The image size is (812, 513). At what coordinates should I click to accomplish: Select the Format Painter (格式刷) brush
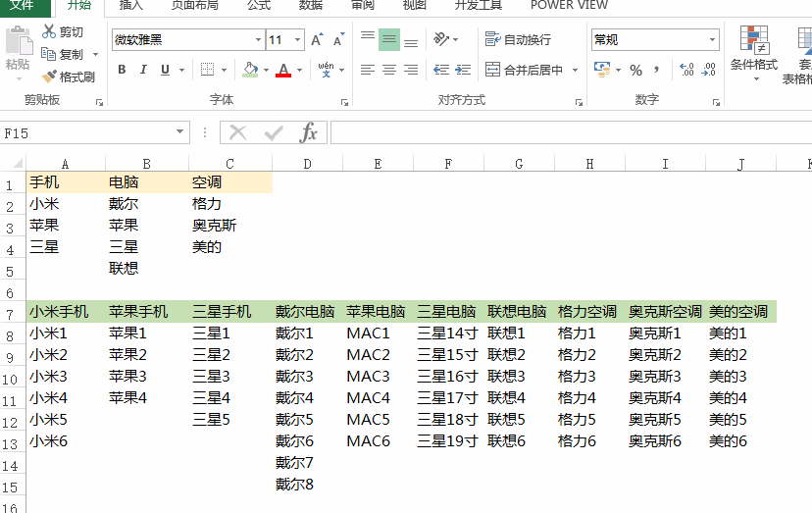tap(49, 77)
